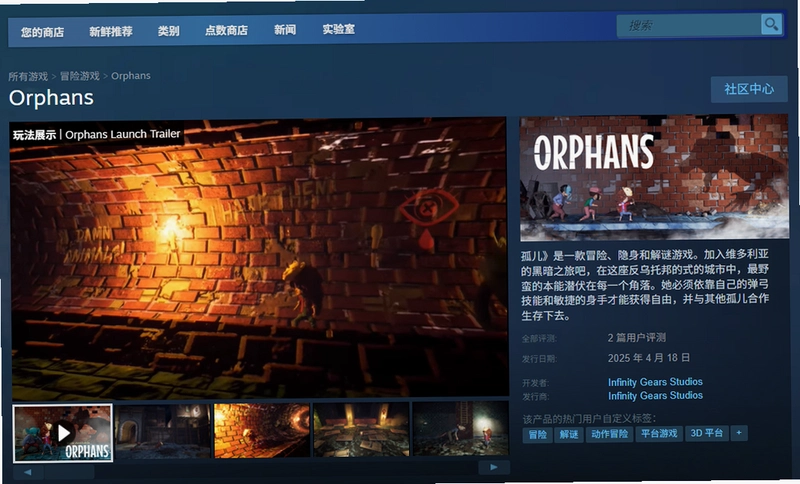The height and width of the screenshot is (484, 800).
Task: Click the 动作冒险 tag
Action: [x=609, y=434]
